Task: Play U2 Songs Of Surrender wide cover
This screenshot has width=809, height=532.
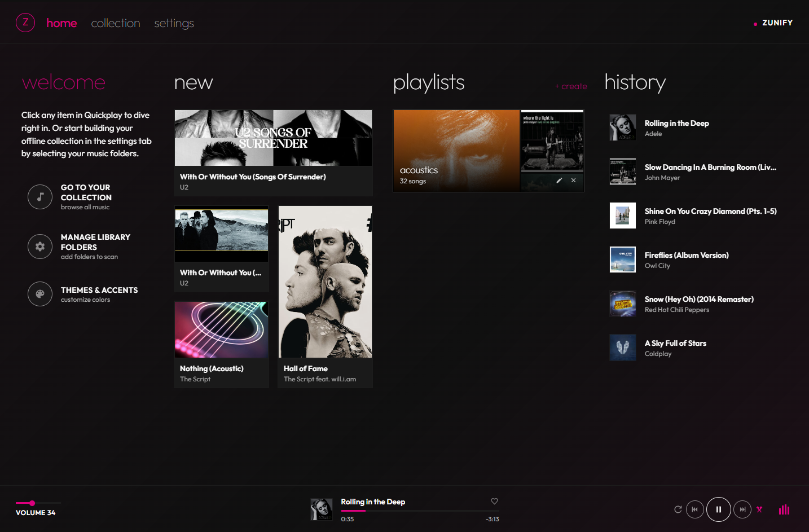Action: [273, 138]
